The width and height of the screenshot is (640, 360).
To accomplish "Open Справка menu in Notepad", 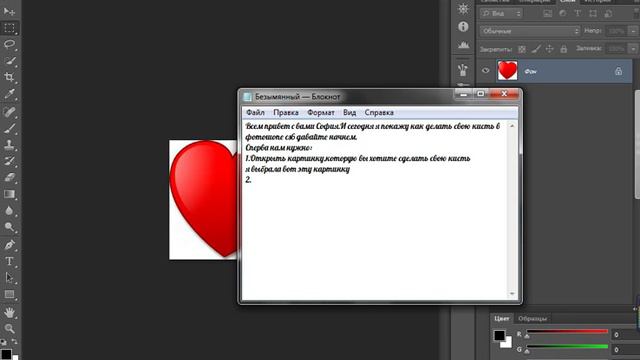I will pyautogui.click(x=379, y=112).
